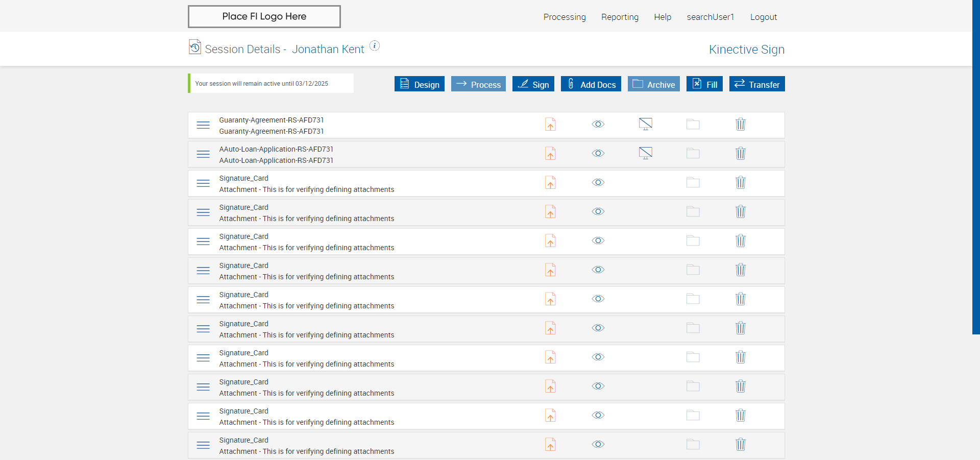Open the Processing menu
This screenshot has width=980, height=460.
coord(565,17)
